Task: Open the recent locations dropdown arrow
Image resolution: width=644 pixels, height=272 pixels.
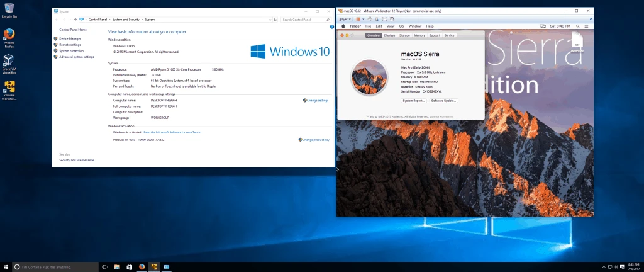Action: 69,20
